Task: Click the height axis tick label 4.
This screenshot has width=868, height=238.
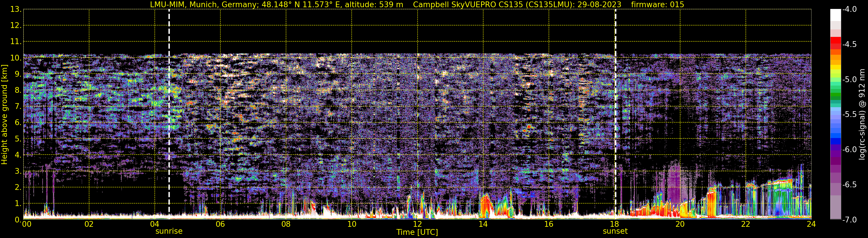Action: click(x=18, y=155)
